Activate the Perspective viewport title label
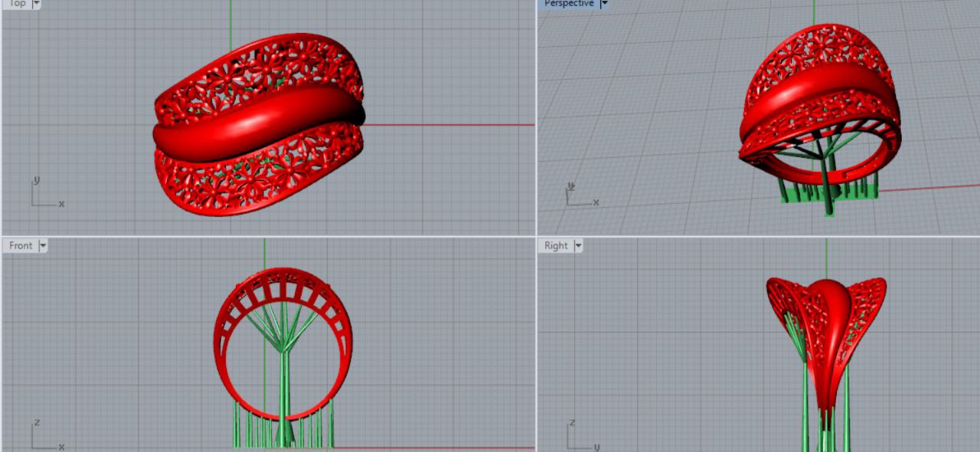 point(569,4)
